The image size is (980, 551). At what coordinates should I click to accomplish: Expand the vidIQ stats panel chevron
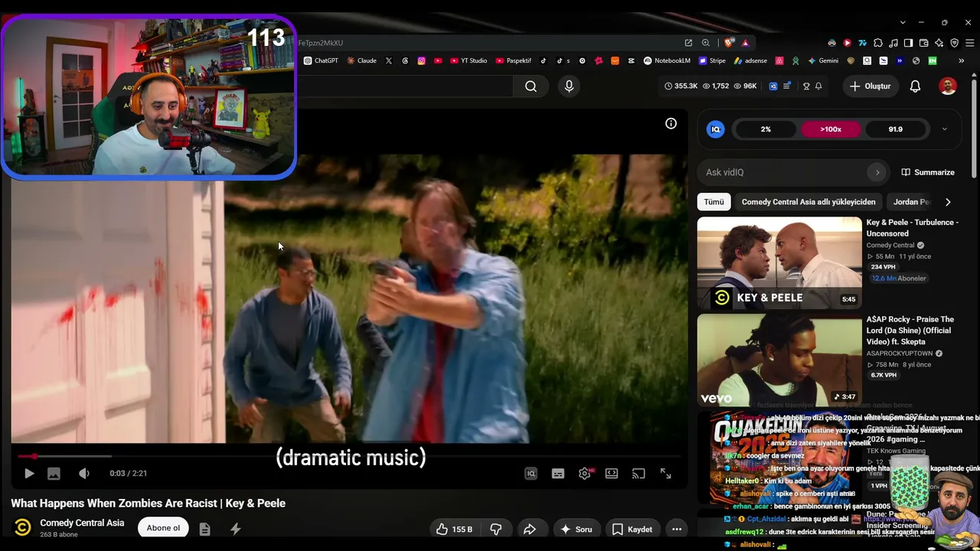pyautogui.click(x=944, y=129)
